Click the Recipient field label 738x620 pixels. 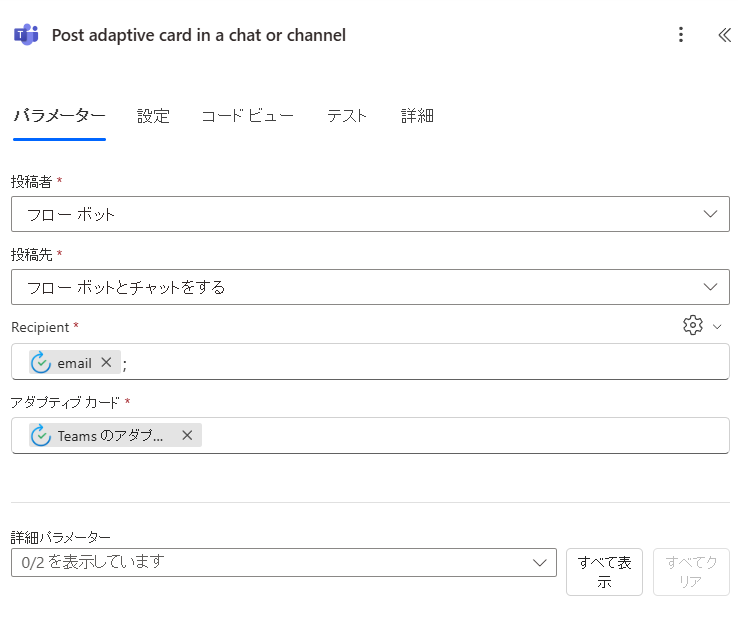[40, 327]
